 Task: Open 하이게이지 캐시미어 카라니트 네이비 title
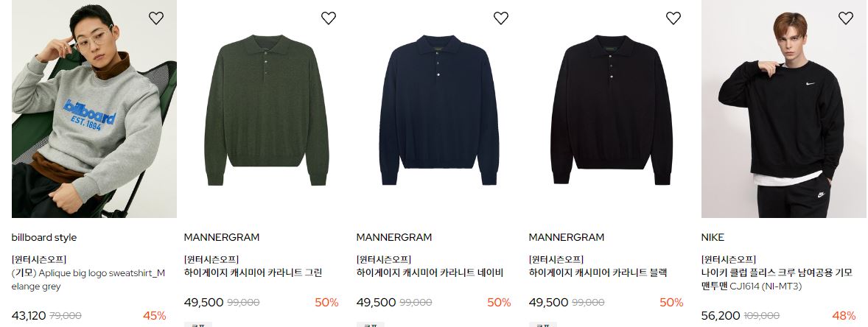click(x=430, y=272)
